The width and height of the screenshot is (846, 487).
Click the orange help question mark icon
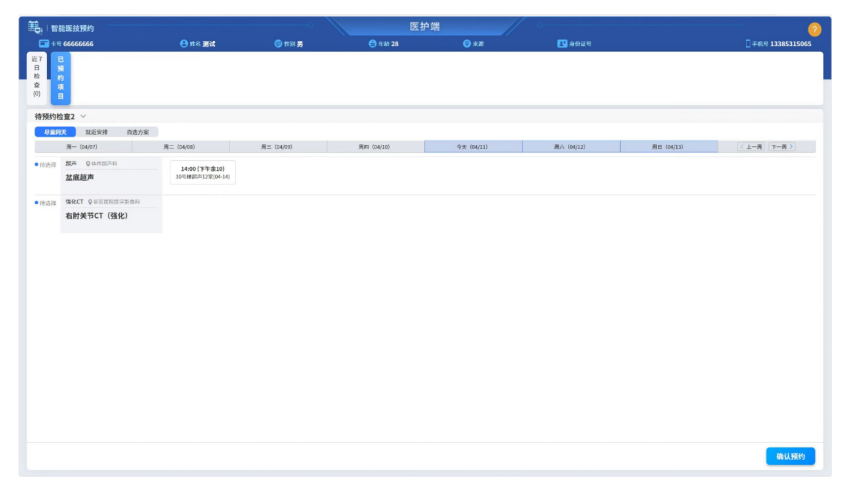point(814,29)
